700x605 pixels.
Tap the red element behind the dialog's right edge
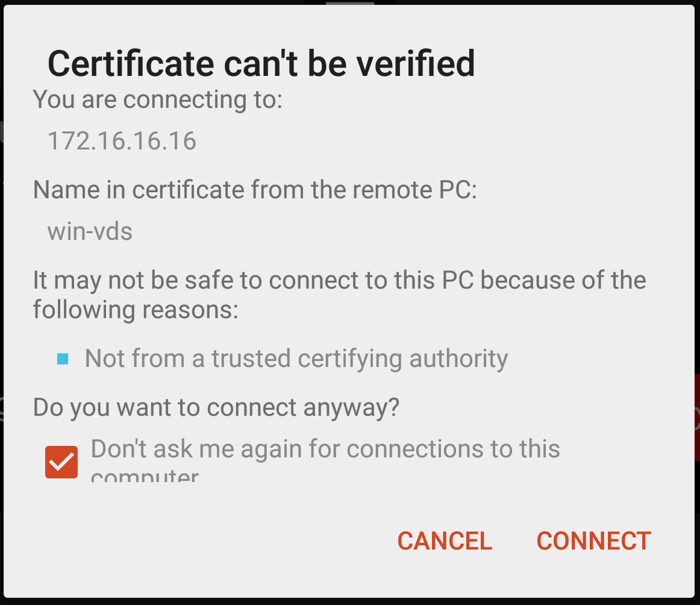pyautogui.click(x=697, y=417)
